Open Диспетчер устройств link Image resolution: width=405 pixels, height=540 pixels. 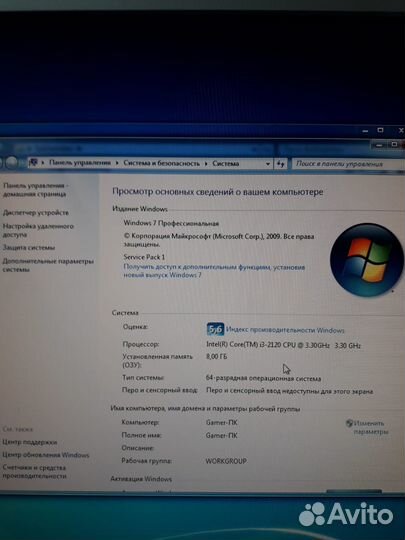(36, 213)
